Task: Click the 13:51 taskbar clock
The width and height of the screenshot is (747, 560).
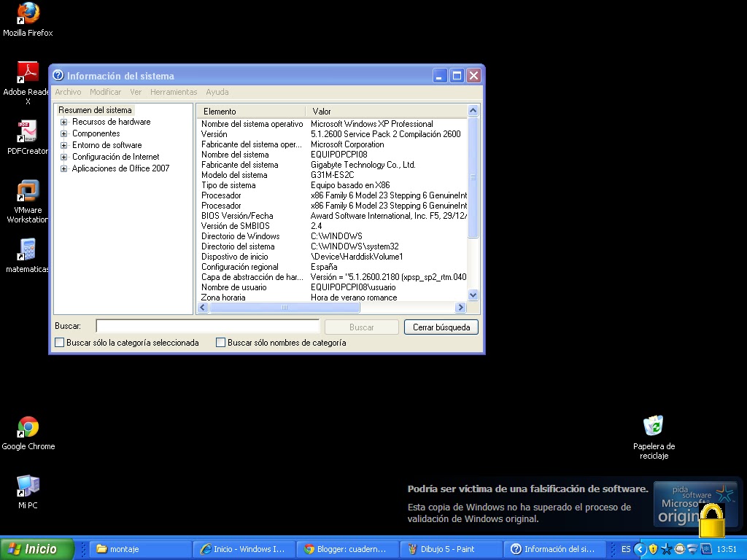Action: tap(727, 549)
